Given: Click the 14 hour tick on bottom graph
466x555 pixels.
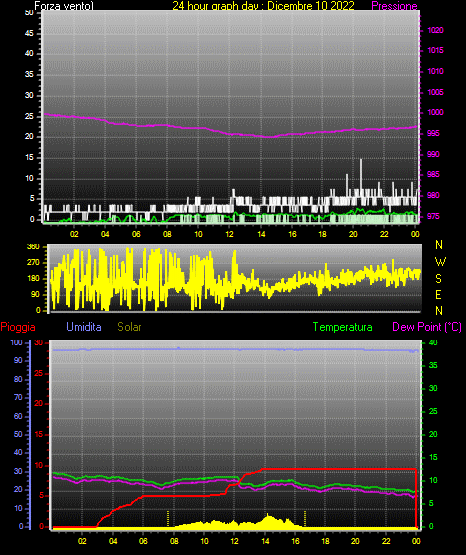Looking at the screenshot, I should tap(265, 541).
